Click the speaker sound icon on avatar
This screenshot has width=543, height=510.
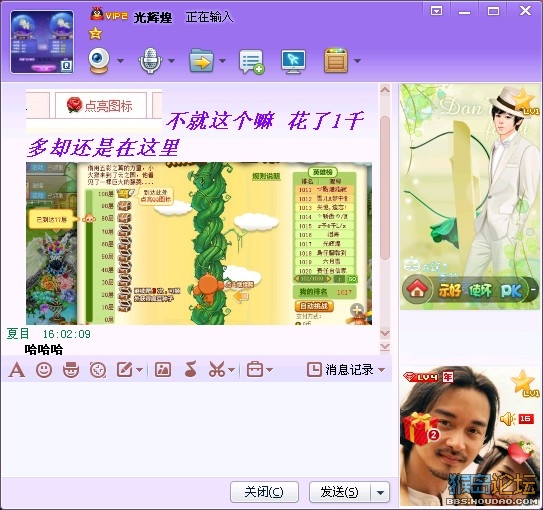[508, 419]
